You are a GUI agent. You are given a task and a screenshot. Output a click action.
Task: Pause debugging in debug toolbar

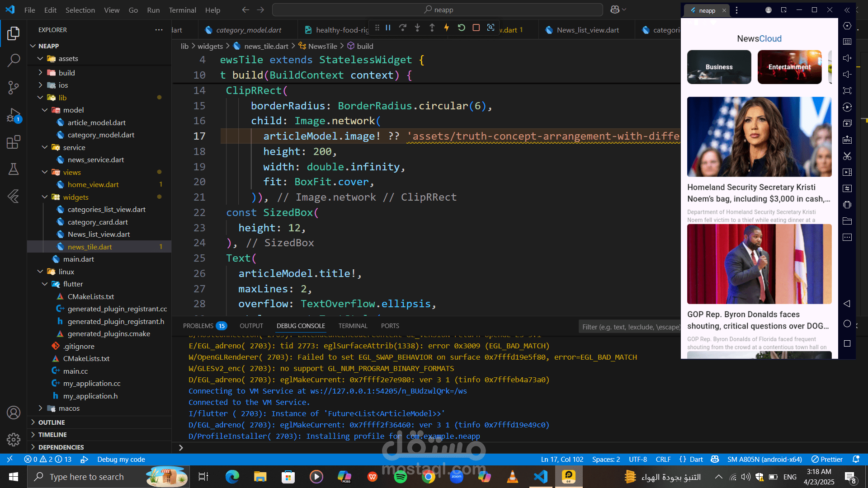pyautogui.click(x=388, y=28)
